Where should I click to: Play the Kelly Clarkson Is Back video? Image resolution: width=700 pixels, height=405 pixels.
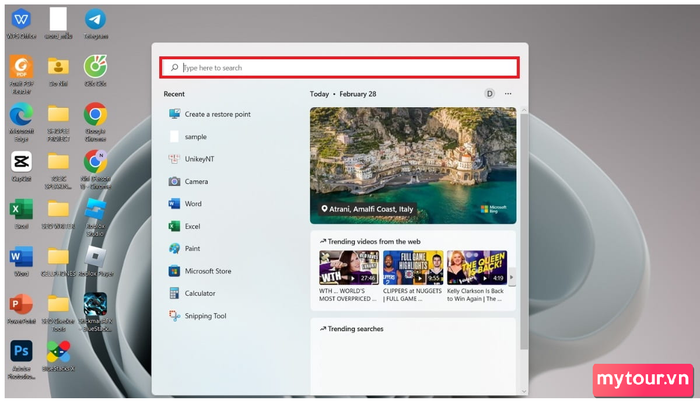pyautogui.click(x=477, y=267)
